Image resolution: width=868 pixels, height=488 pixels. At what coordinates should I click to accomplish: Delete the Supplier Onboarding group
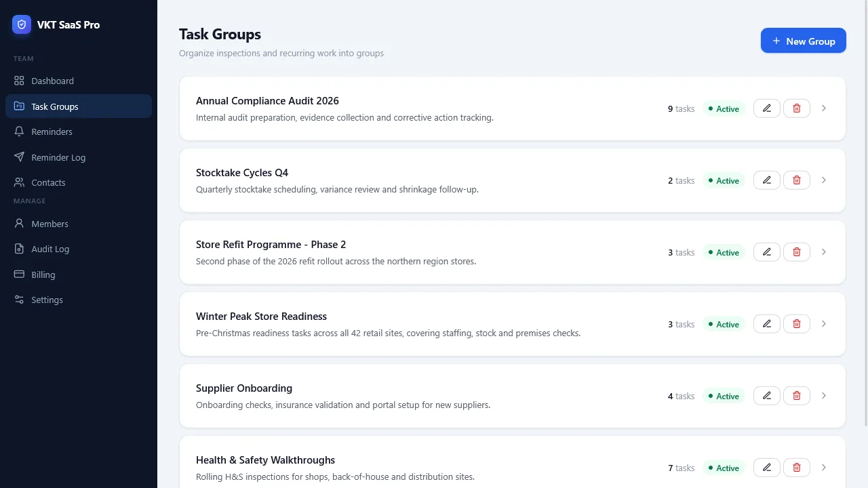tap(797, 396)
